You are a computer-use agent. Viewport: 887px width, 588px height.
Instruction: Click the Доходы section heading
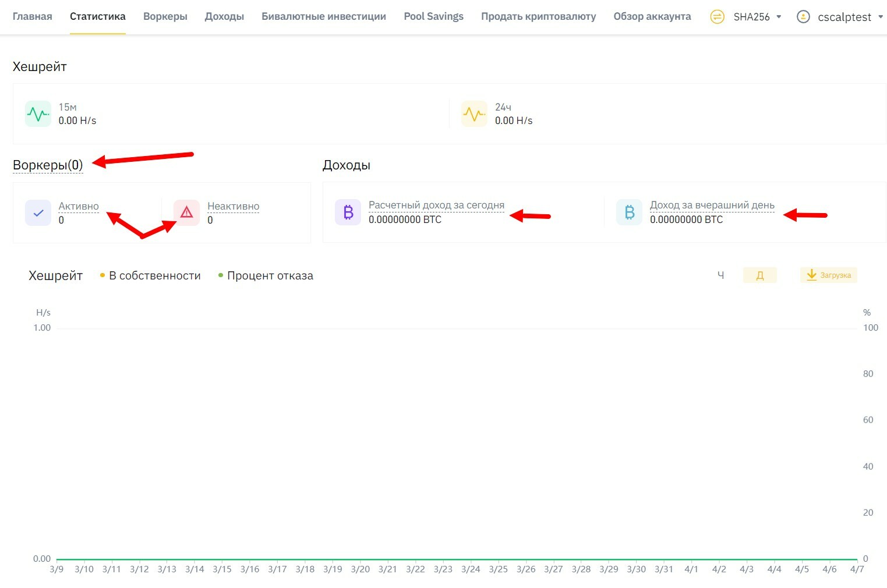click(347, 165)
